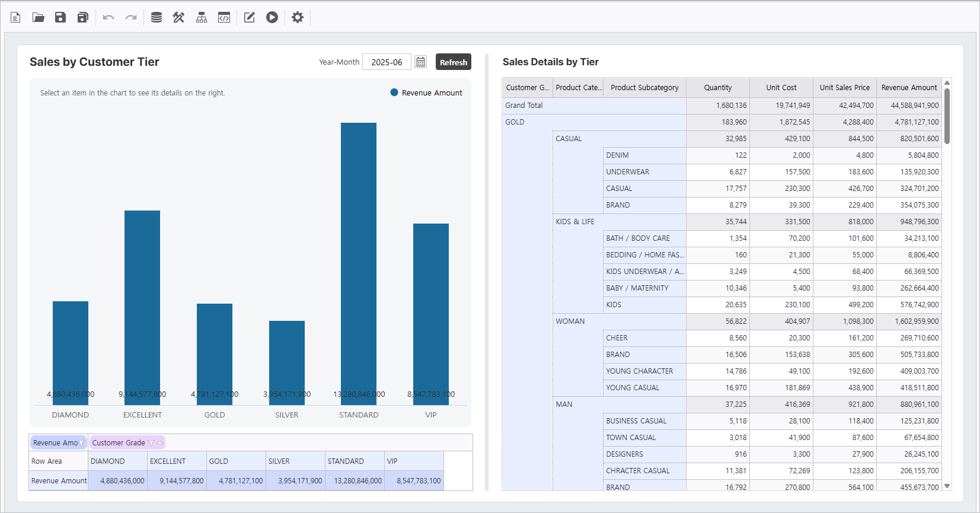Create a new document from toolbar

[x=15, y=17]
